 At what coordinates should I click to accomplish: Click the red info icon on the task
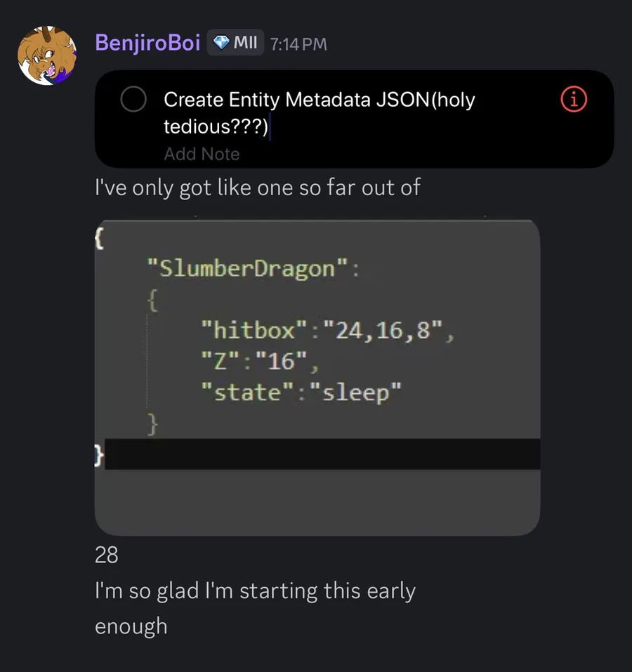(x=574, y=100)
